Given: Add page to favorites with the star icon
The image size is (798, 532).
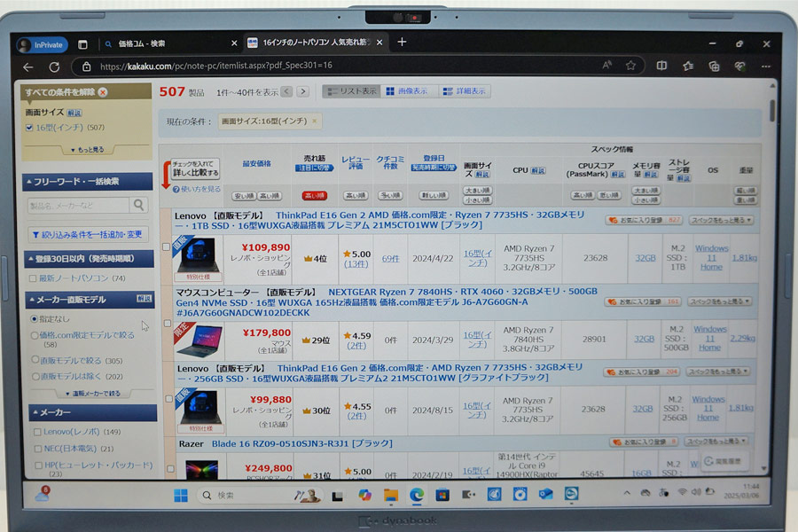Looking at the screenshot, I should point(630,65).
